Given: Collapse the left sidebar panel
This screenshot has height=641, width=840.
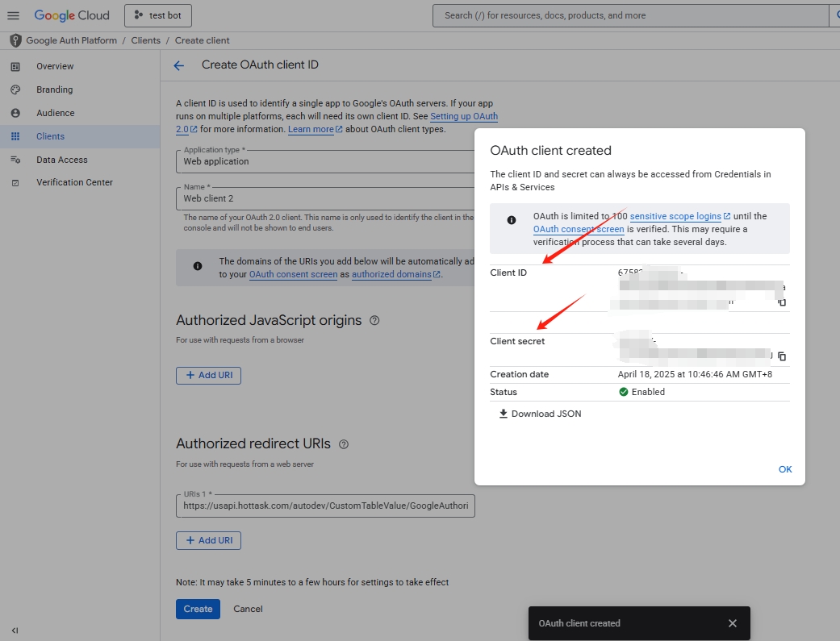Looking at the screenshot, I should tap(14, 631).
